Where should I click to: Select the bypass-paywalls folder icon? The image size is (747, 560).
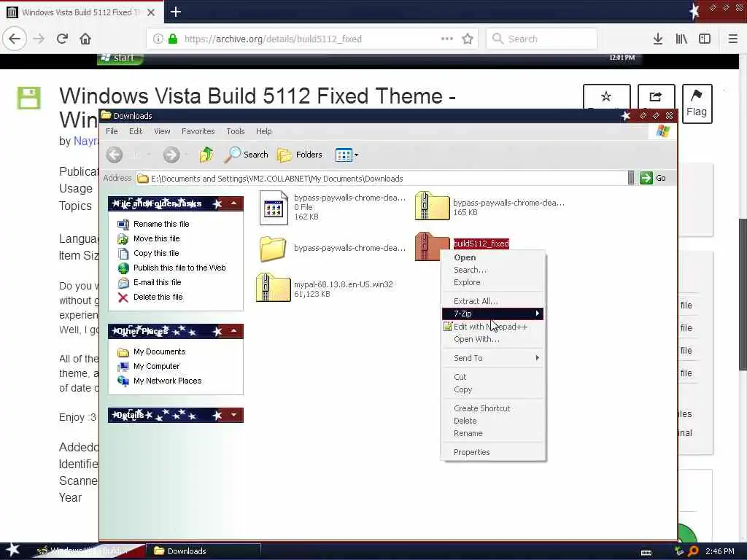click(273, 248)
